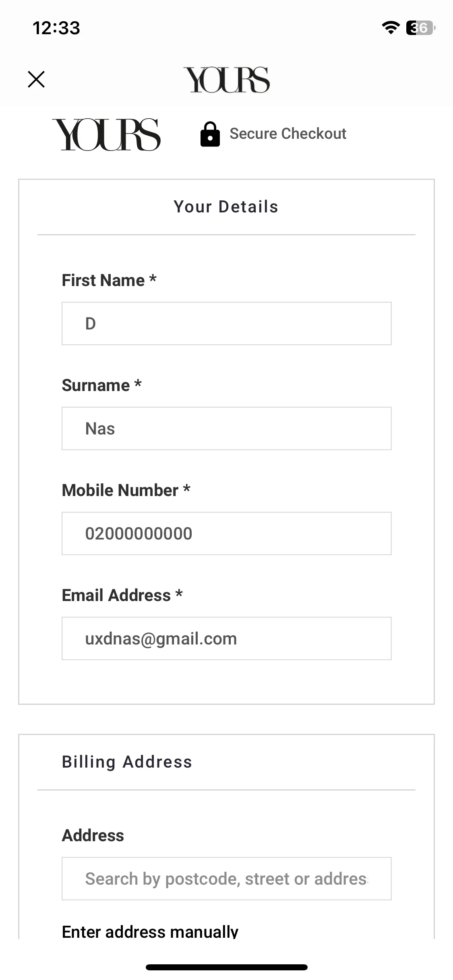Select the Email Address input field

point(227,638)
